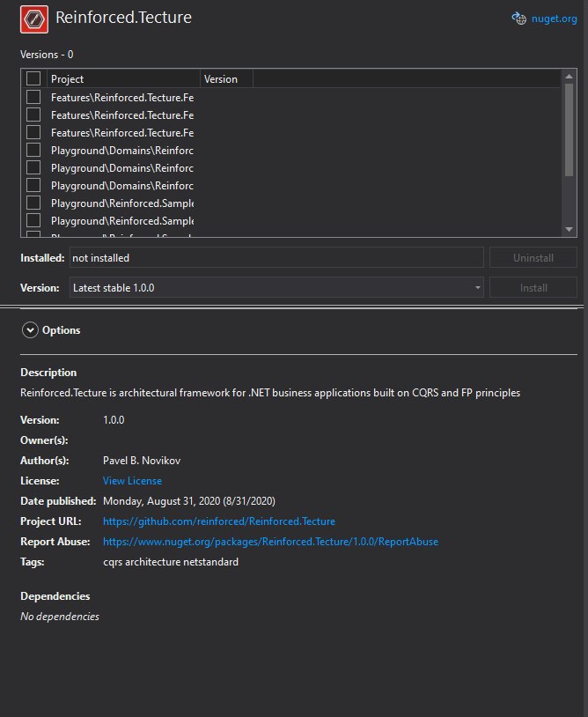Click the Dependencies heading
588x717 pixels.
[55, 596]
